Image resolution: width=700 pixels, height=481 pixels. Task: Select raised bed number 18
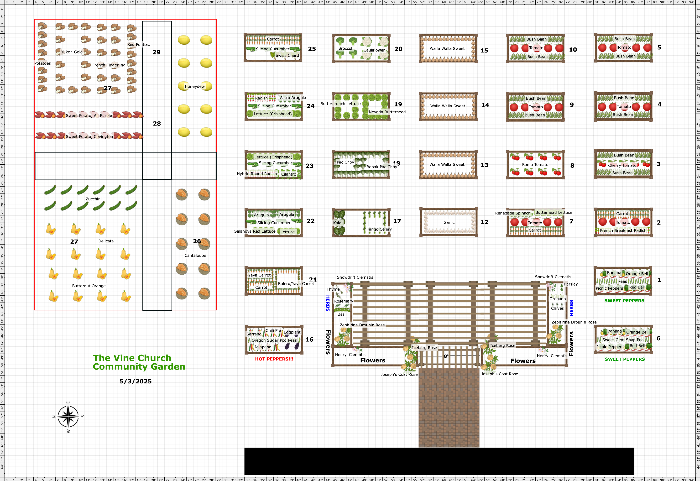(x=361, y=164)
